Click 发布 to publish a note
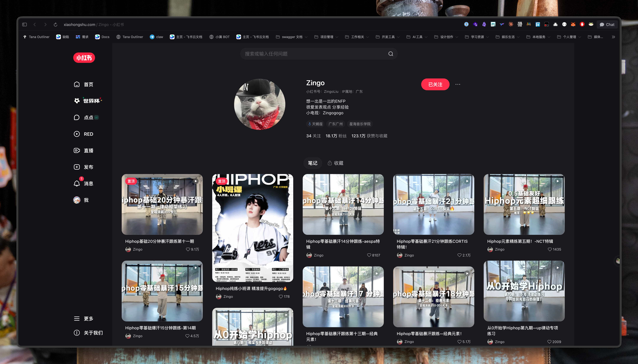Image resolution: width=638 pixels, height=364 pixels. click(x=84, y=167)
